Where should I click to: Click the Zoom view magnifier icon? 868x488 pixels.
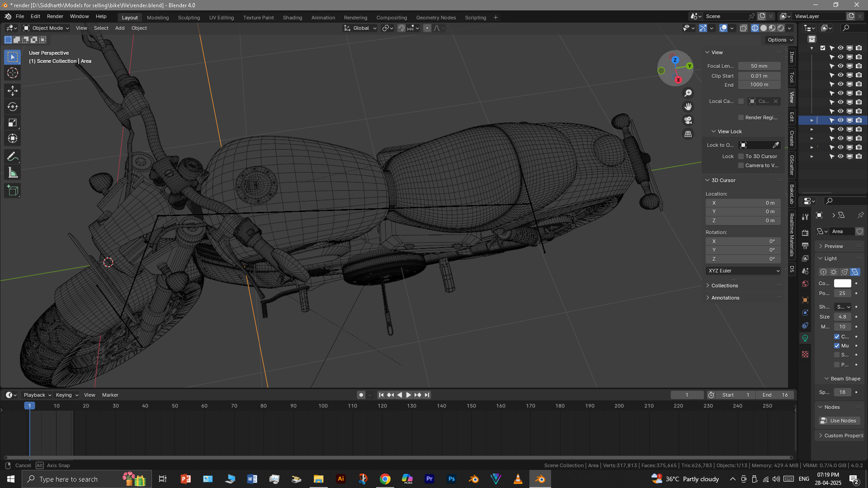tap(688, 93)
